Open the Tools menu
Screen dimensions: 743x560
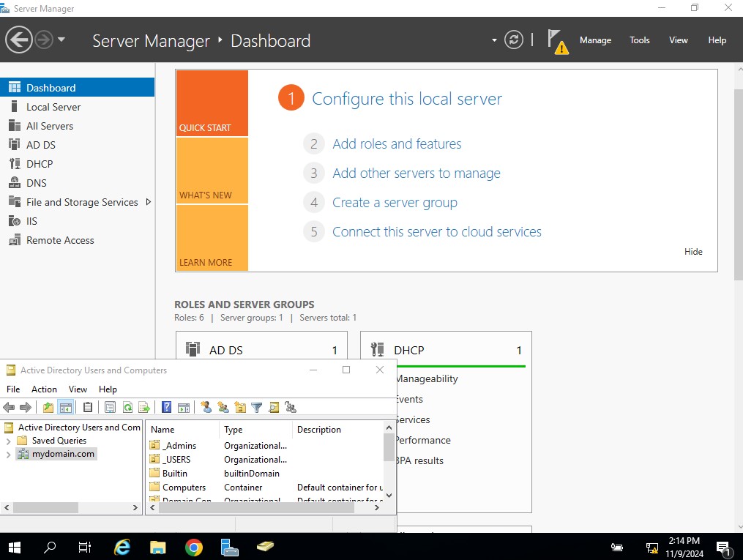point(639,40)
